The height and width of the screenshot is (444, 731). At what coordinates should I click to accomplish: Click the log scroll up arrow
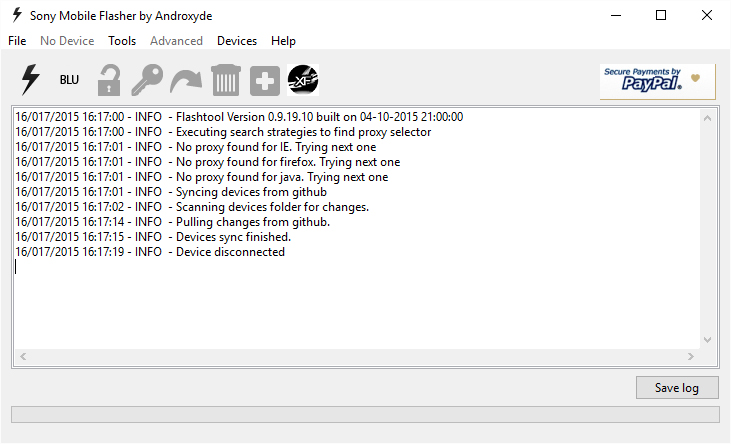[x=707, y=118]
